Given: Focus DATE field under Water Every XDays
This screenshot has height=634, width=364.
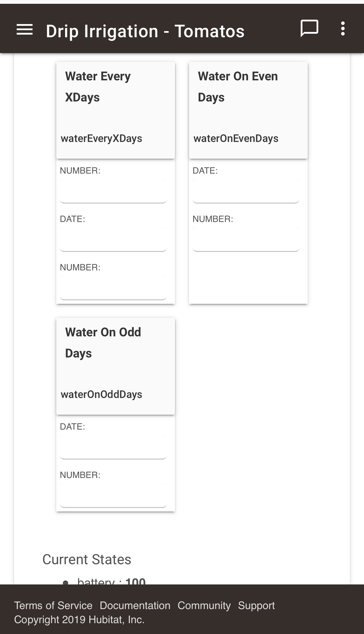Looking at the screenshot, I should point(113,239).
